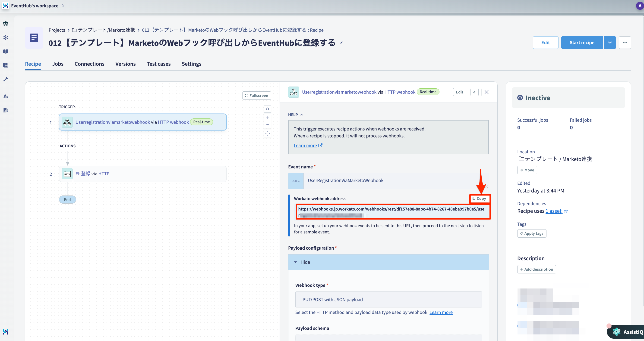Viewport: 644px width, 341px height.
Task: Select the trigger step Userregistrationviamarketowebhook
Action: 143,122
